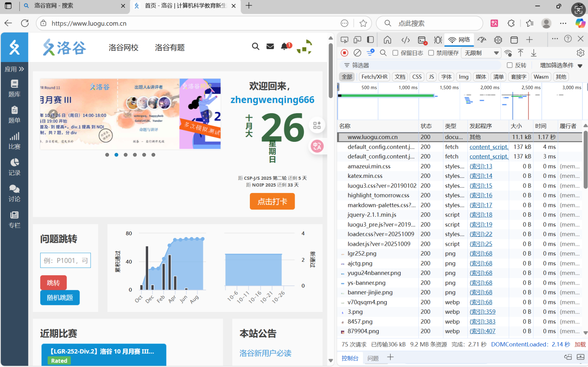This screenshot has height=367, width=588.
Task: Open the DevTools Elements panel icon
Action: click(405, 40)
